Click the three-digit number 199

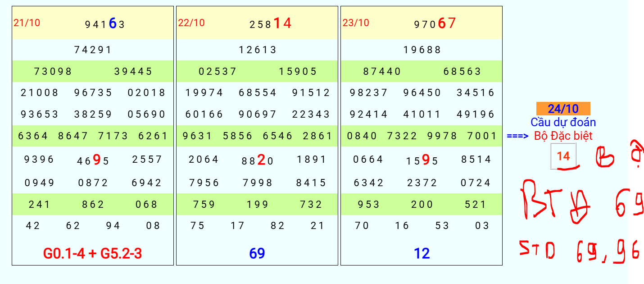(x=258, y=205)
